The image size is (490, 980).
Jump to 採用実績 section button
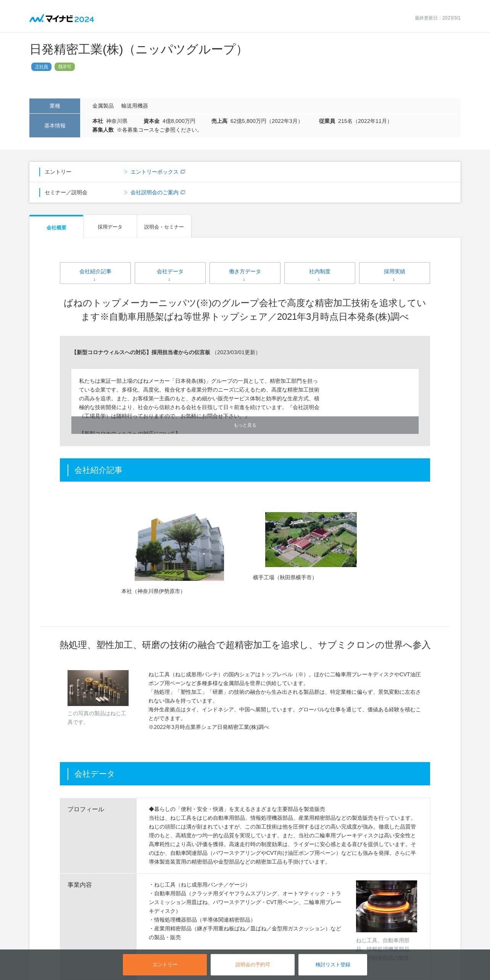[x=395, y=273]
